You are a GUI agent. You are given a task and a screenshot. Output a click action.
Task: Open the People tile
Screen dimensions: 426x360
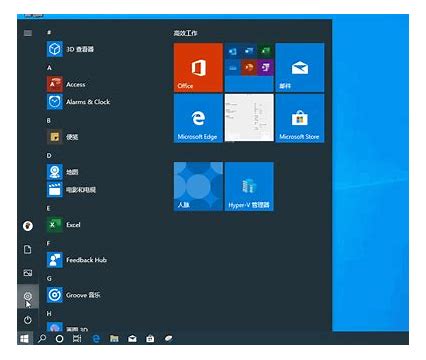[198, 186]
